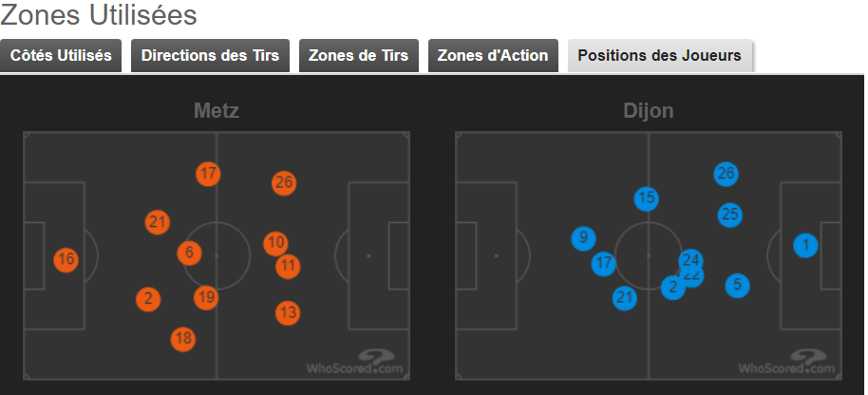The image size is (868, 395).
Task: Click Metz player marker 26
Action: point(284,182)
